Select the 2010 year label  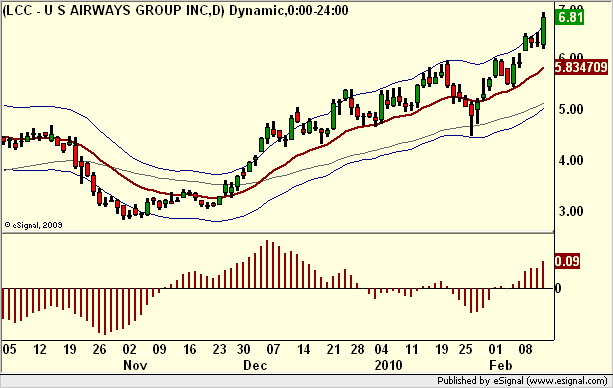[x=388, y=365]
